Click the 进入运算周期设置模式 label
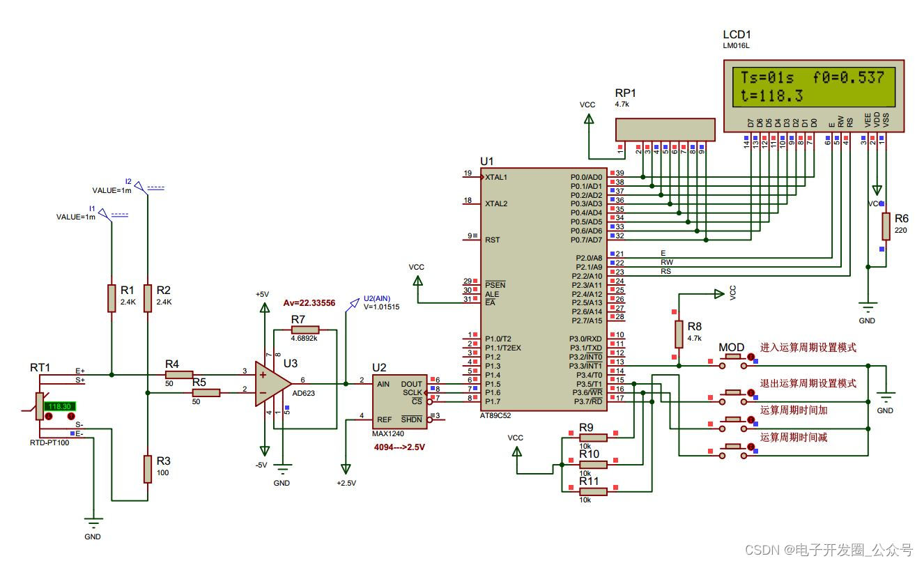924x563 pixels. point(808,347)
